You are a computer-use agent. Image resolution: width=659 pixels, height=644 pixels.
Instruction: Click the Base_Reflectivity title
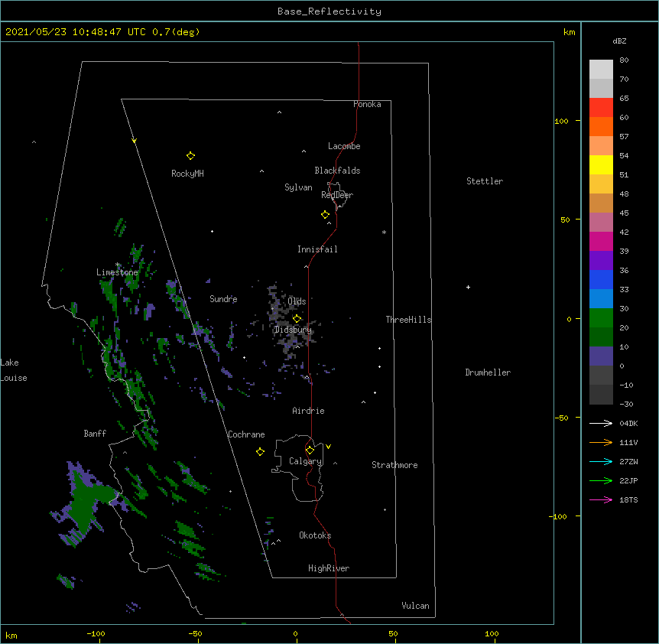[329, 11]
